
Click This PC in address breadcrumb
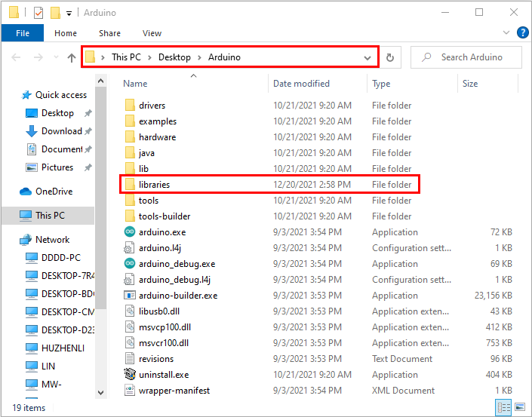(126, 57)
